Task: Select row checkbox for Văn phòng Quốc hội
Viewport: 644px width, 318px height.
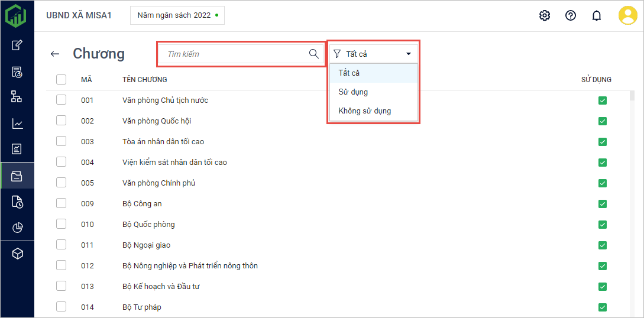Action: click(x=62, y=121)
